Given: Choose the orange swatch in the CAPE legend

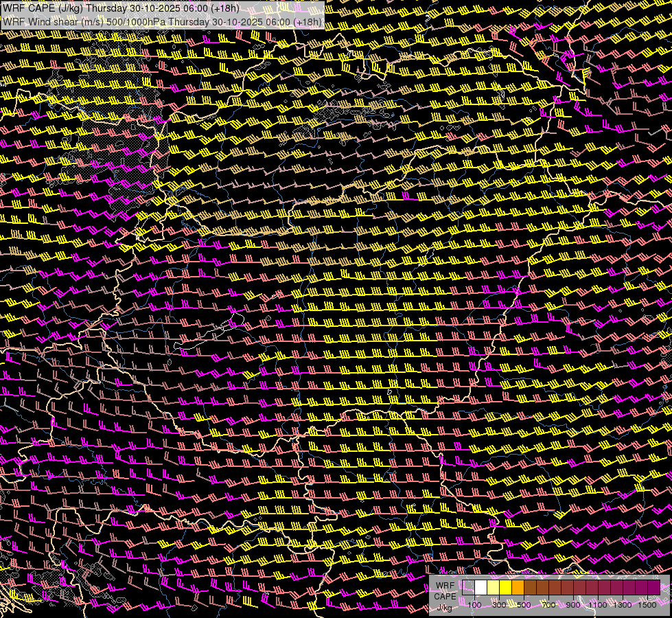Looking at the screenshot, I should click(x=518, y=588).
